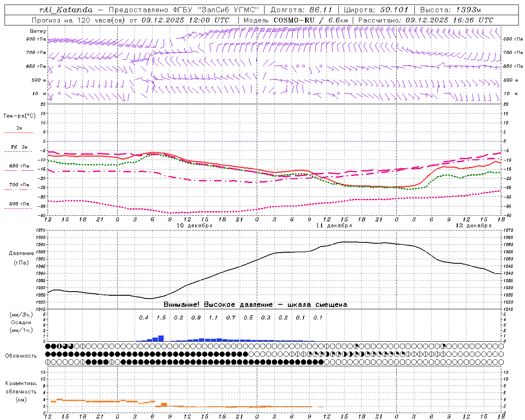
Task: Click the (км) unit label
Action: pos(21,400)
